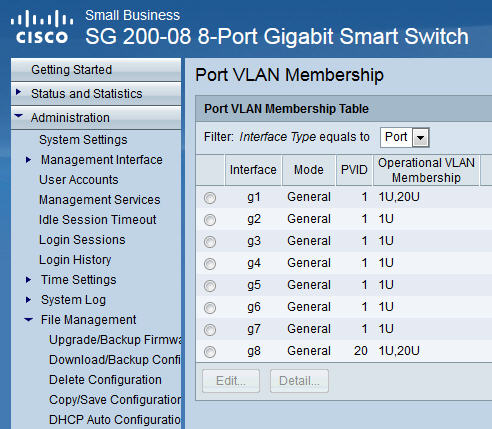The width and height of the screenshot is (492, 429).
Task: Select radio button for interface g1
Action: [210, 198]
